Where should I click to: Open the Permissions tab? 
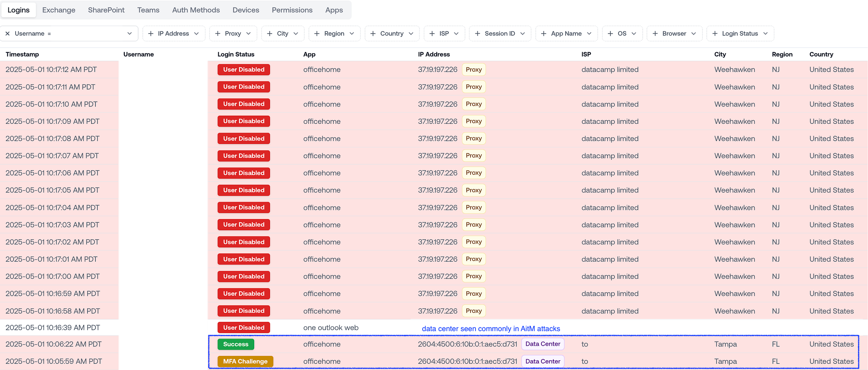292,10
